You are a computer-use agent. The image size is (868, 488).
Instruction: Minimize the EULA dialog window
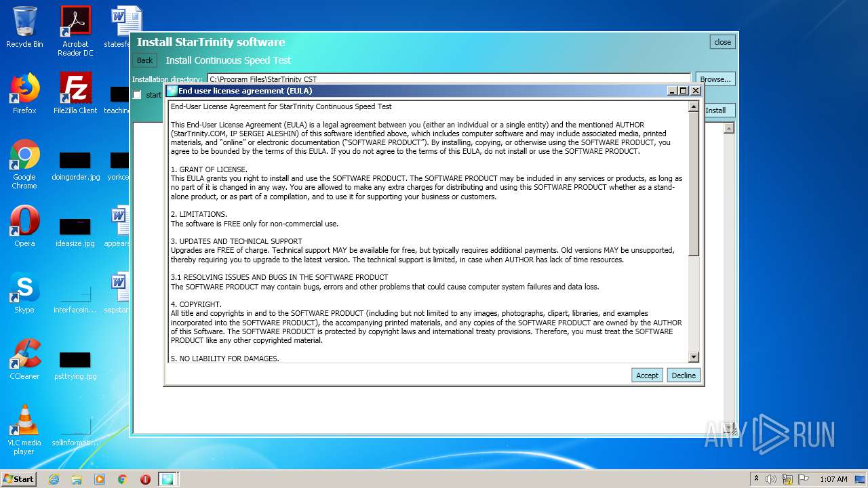tap(671, 91)
